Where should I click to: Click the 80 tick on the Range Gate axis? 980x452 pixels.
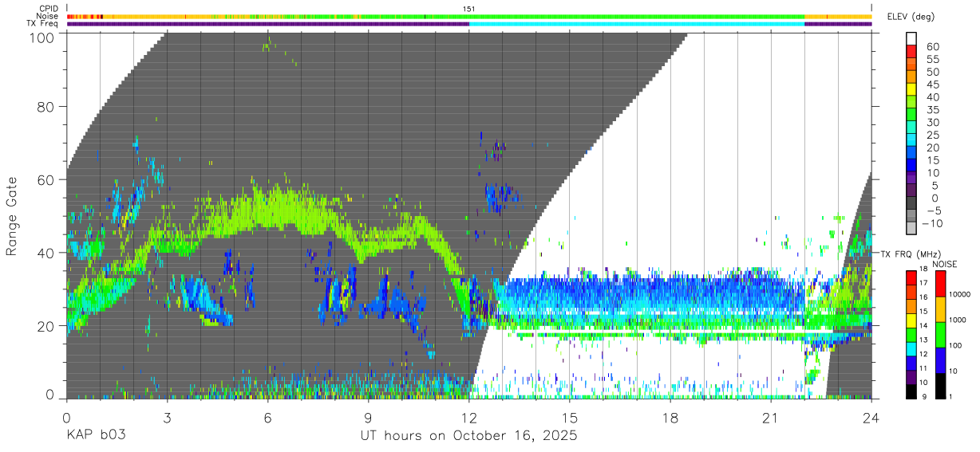tap(45, 107)
